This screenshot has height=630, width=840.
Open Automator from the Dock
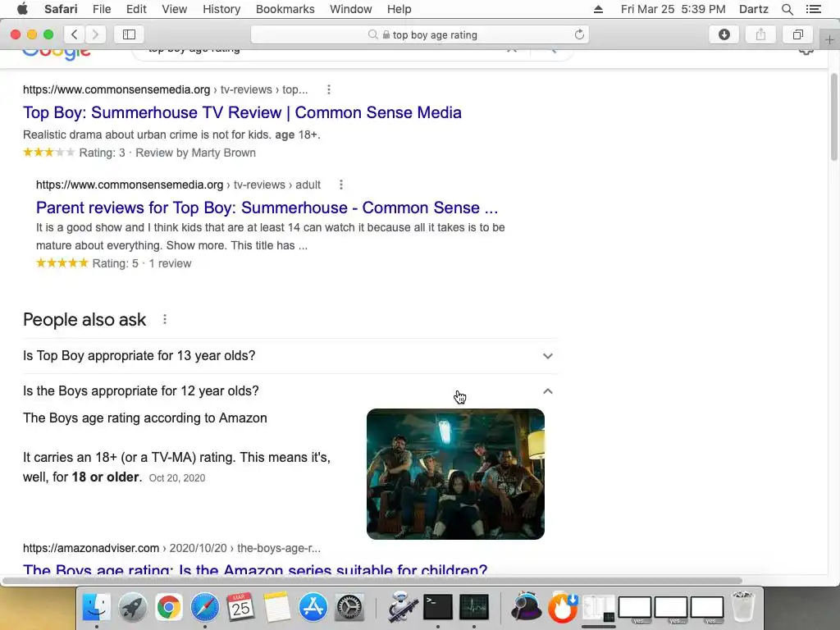point(402,608)
